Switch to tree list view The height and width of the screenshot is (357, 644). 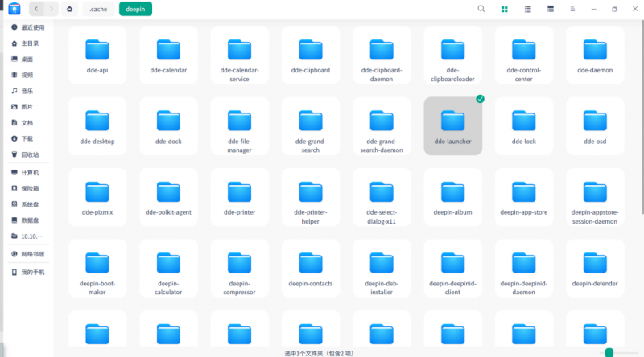[x=551, y=9]
